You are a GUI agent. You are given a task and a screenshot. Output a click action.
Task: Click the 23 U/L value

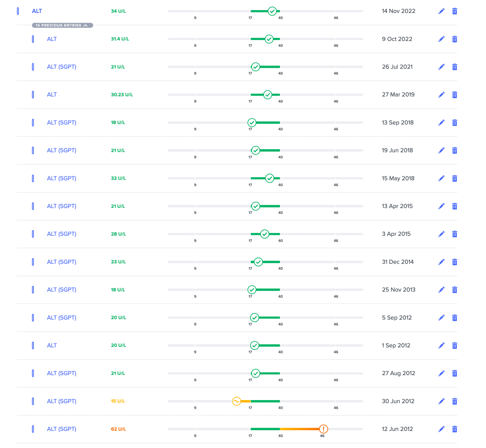(x=118, y=262)
